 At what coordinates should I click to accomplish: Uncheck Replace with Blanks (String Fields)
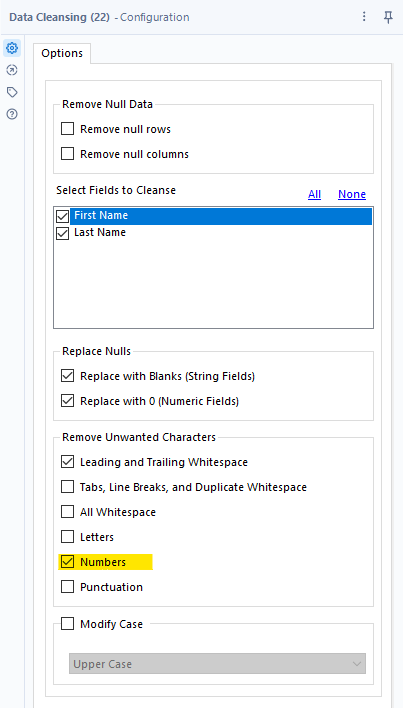point(67,376)
